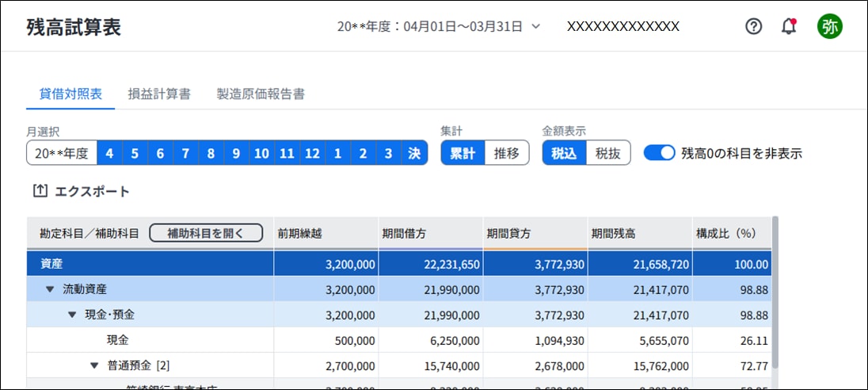Select 税込 amount display
This screenshot has height=390, width=868.
coord(564,153)
